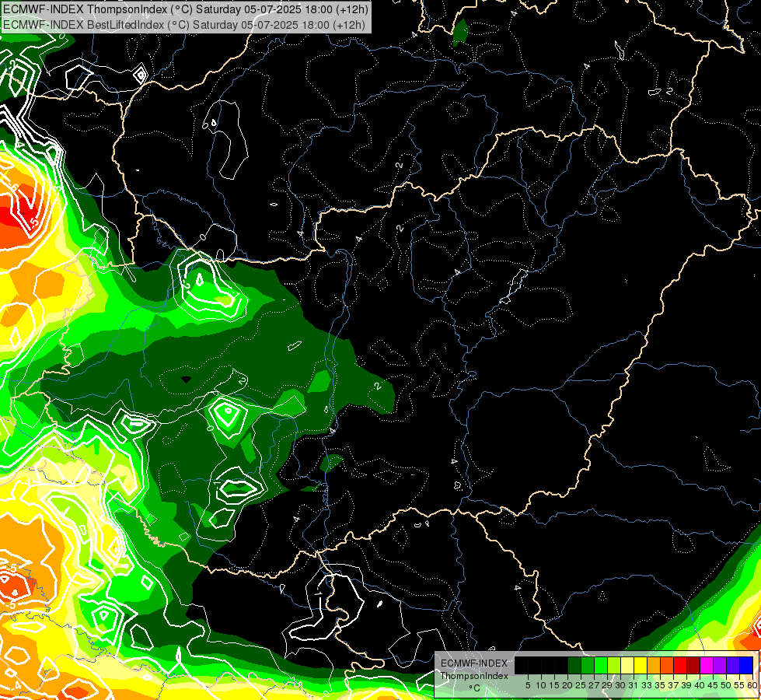Choose the bright red 37–39 legend swatch
The height and width of the screenshot is (700, 761).
680,665
